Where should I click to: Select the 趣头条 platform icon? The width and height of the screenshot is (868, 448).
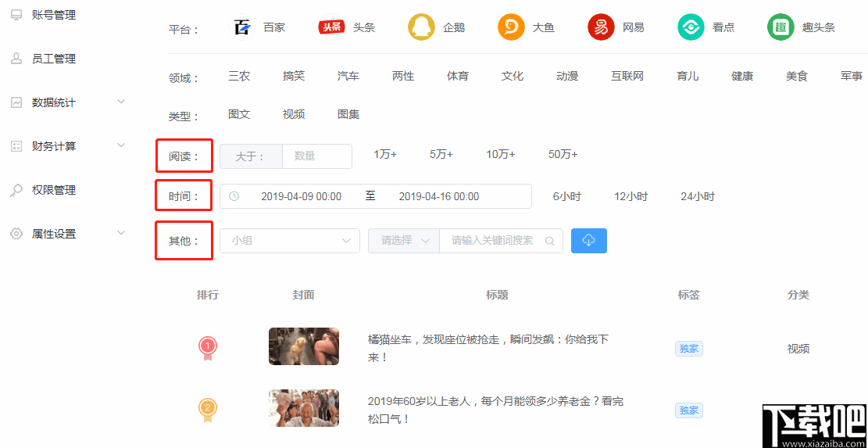pos(780,27)
